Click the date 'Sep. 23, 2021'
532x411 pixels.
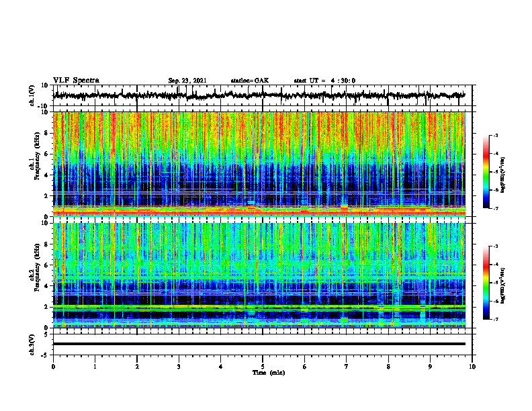coord(187,81)
